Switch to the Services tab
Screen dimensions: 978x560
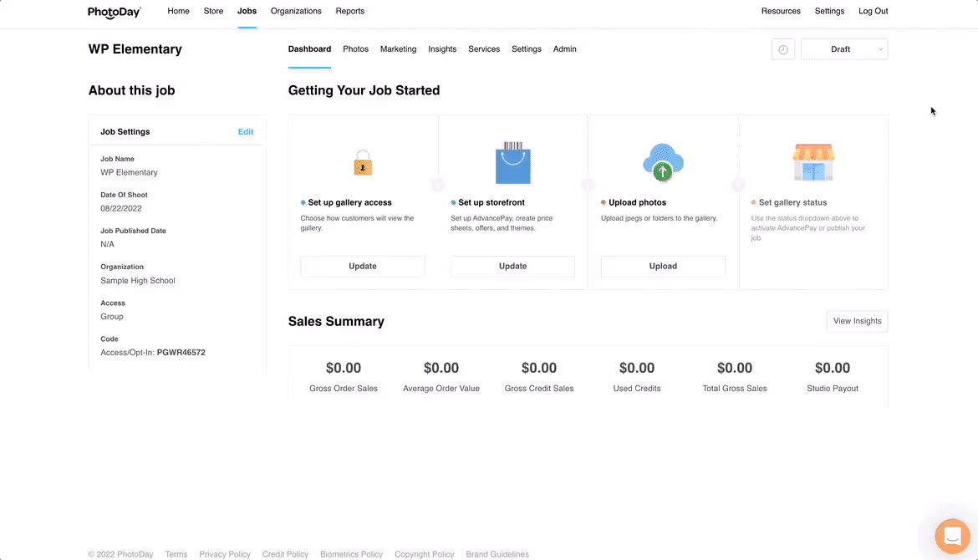point(484,49)
